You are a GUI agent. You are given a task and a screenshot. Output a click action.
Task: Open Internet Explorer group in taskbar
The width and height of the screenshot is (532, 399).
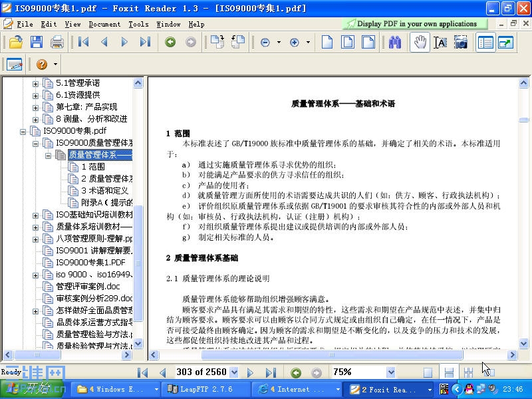[297, 389]
